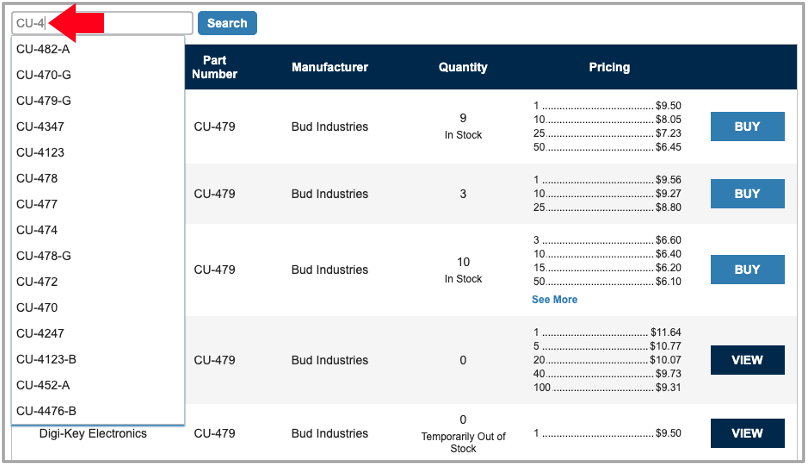Viewport: 808px width, 467px height.
Task: Pick the CU-474 autocomplete entry
Action: pos(37,230)
